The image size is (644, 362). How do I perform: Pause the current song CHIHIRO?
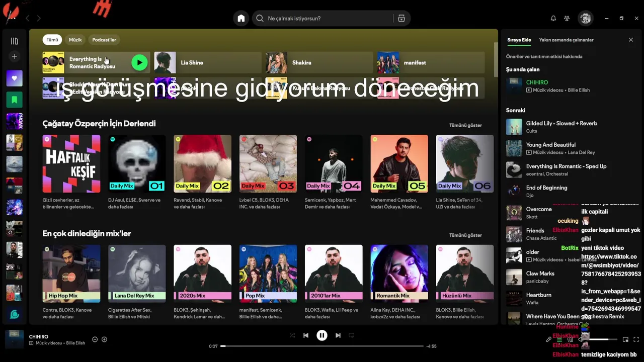coord(322,335)
